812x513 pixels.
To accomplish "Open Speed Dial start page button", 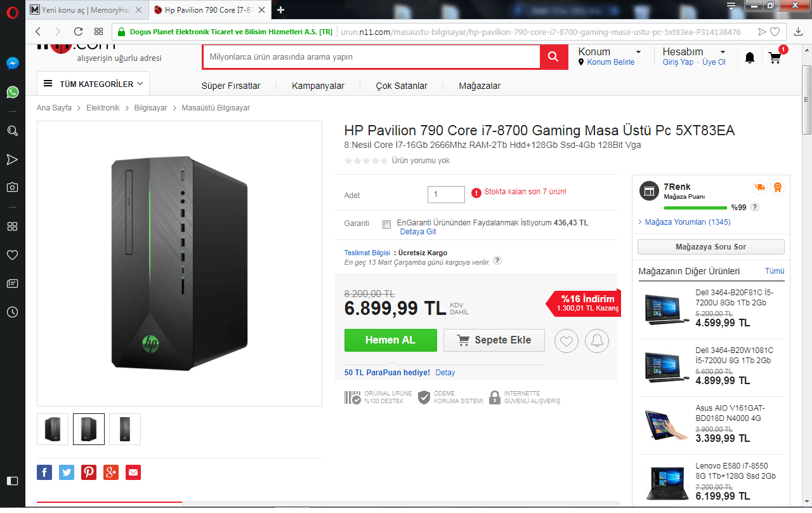I will 98,32.
